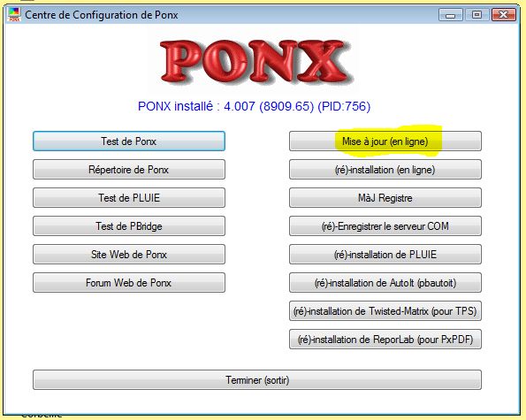Choose (ré)-installation de ReporLab (pour PxPDF)
This screenshot has height=420, width=526.
point(385,340)
